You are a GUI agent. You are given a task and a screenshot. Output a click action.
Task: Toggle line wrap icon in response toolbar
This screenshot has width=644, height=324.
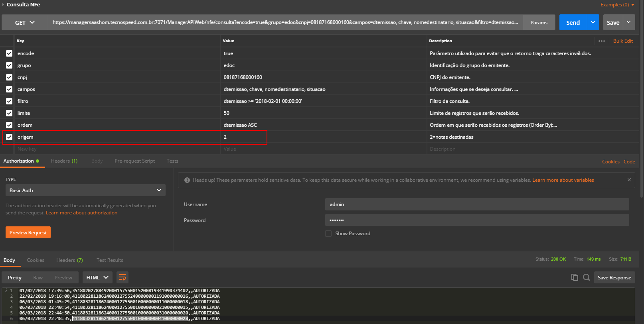coord(122,277)
